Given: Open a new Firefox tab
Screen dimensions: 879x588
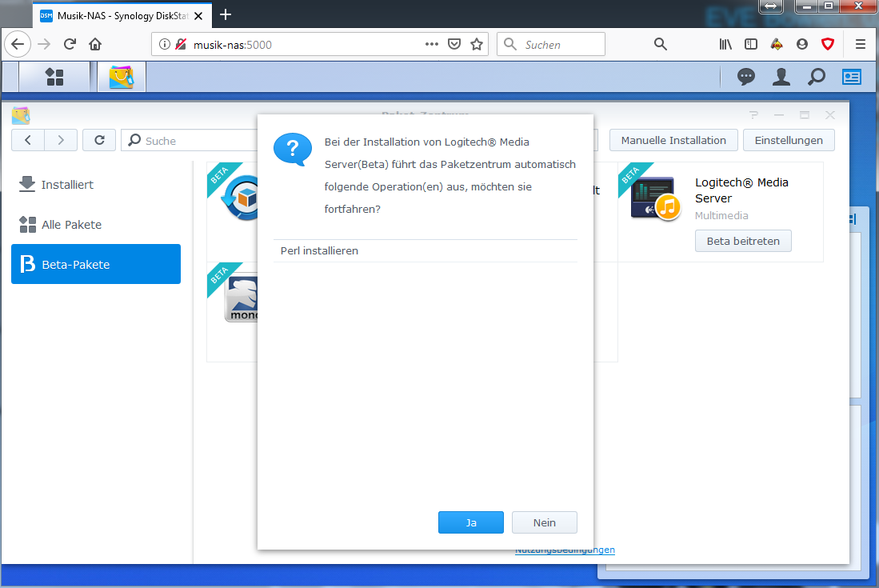Looking at the screenshot, I should [226, 15].
